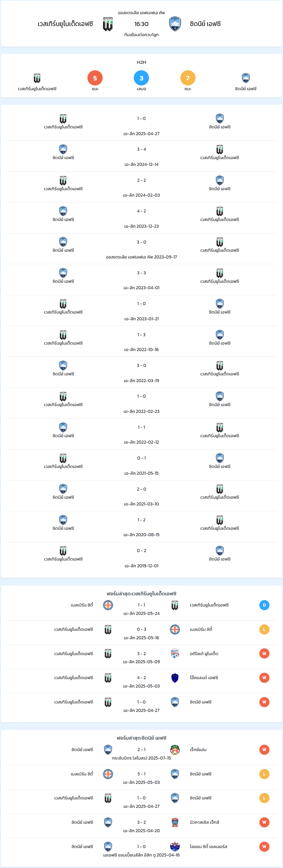Click the Auckland FC crest in form list
Image resolution: width=283 pixels, height=868 pixels.
[175, 678]
